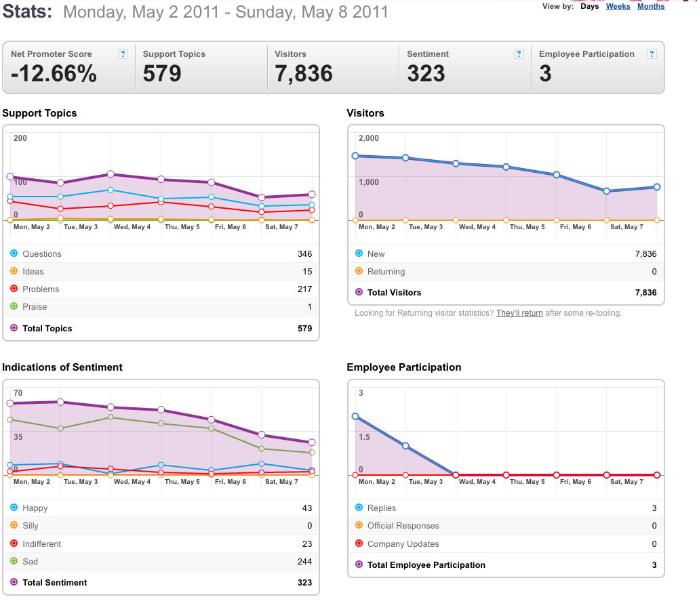This screenshot has height=616, width=697.
Task: Switch view to Months
Action: pos(651,6)
